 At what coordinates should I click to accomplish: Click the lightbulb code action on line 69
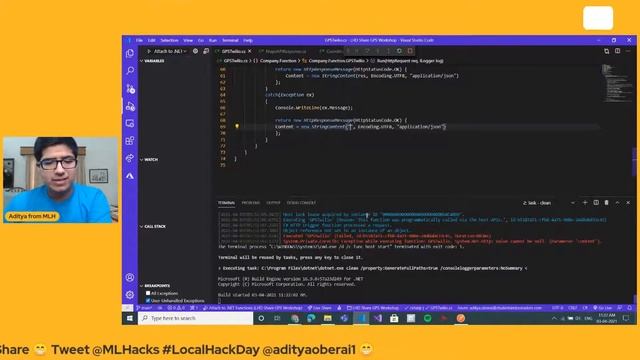pyautogui.click(x=237, y=127)
